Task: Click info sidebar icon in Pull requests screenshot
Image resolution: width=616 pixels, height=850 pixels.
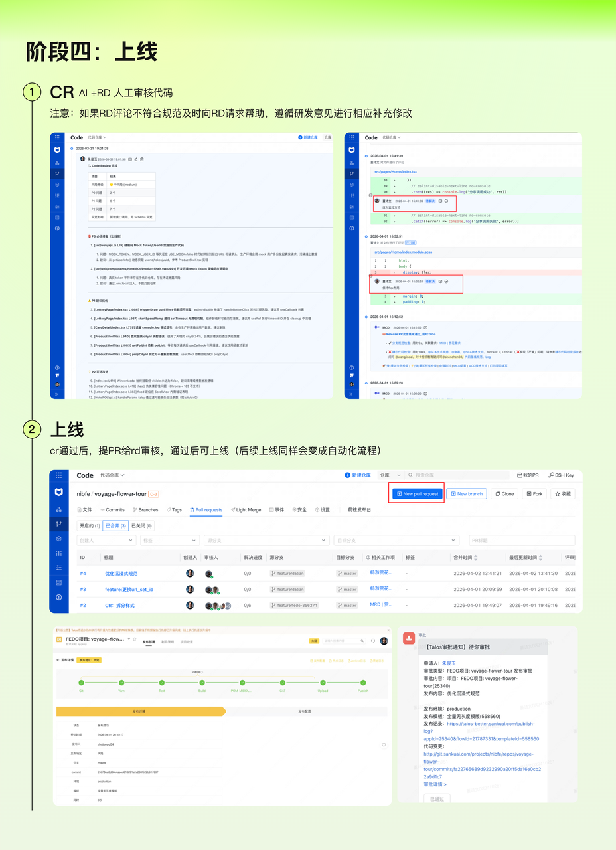Action: point(58,597)
